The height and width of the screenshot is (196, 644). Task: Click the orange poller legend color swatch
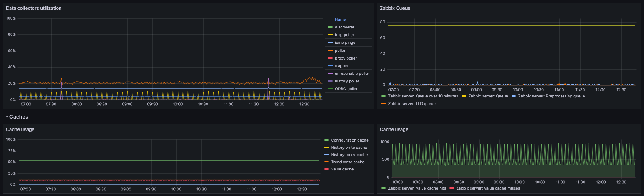pos(330,51)
